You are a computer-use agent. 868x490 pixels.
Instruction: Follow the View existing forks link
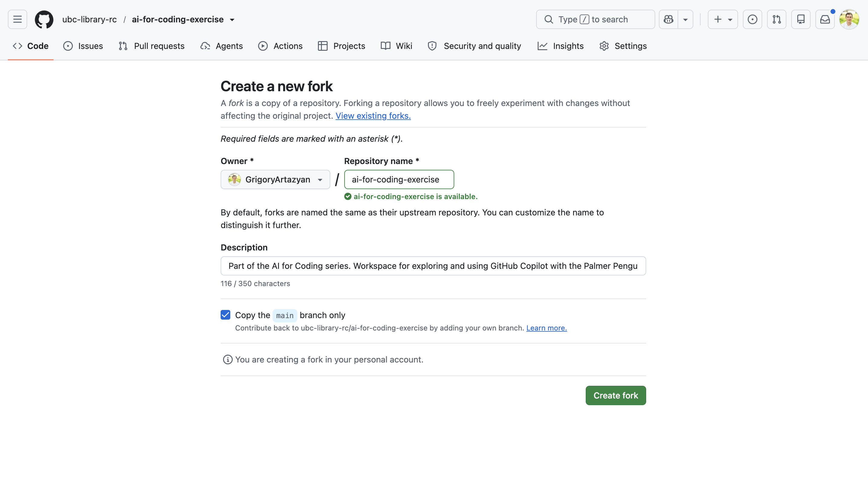[373, 116]
